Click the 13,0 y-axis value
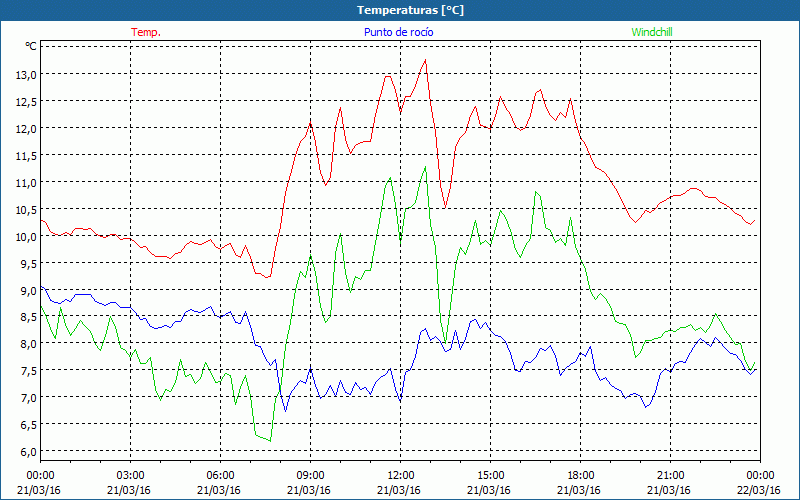Viewport: 800px width, 500px height. coord(27,74)
